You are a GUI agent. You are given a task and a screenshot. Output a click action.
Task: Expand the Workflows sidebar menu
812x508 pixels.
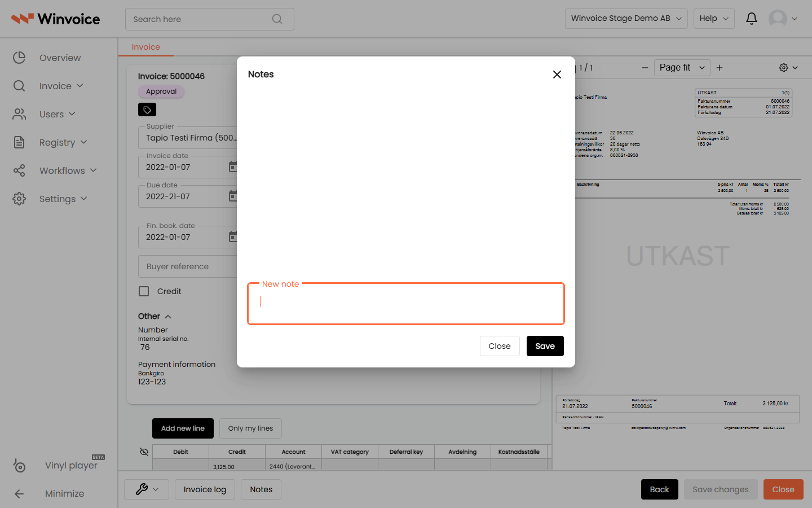point(68,170)
